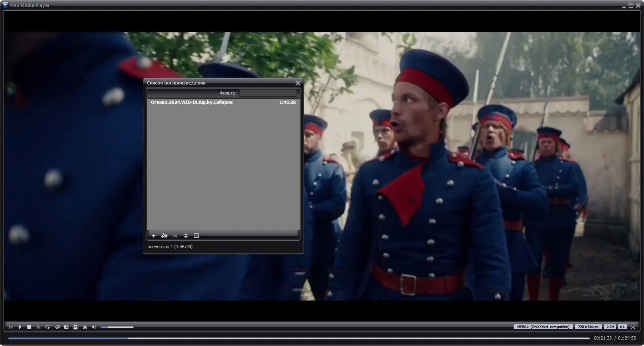Open the settings gear icon
Viewport: 644px width, 346px height.
[85, 327]
